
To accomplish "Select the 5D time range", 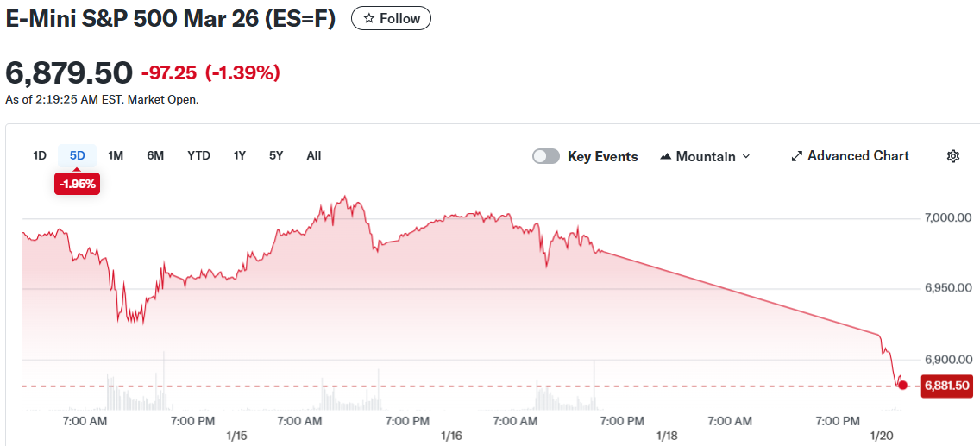I will pyautogui.click(x=78, y=155).
